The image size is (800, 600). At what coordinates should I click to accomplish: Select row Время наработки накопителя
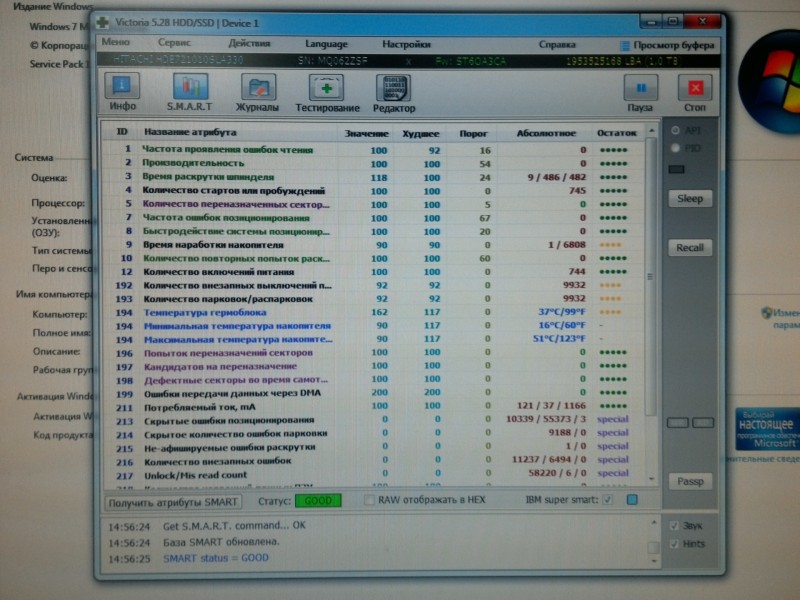pyautogui.click(x=372, y=245)
